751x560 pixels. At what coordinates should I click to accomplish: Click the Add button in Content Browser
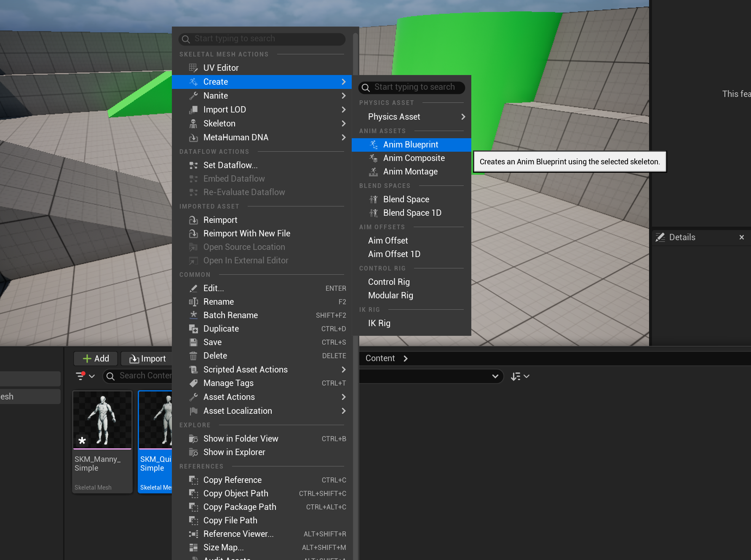click(96, 359)
